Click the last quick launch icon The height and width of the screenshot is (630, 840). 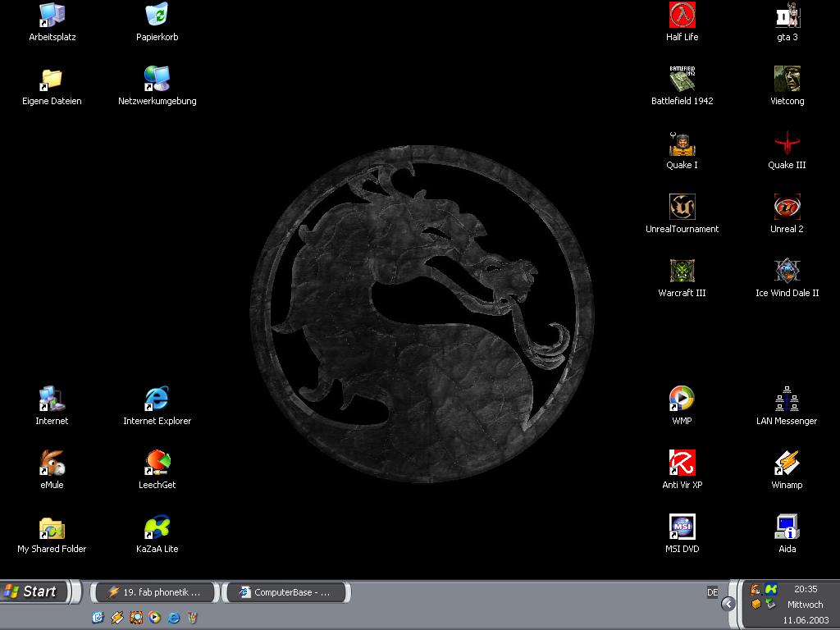point(193,618)
